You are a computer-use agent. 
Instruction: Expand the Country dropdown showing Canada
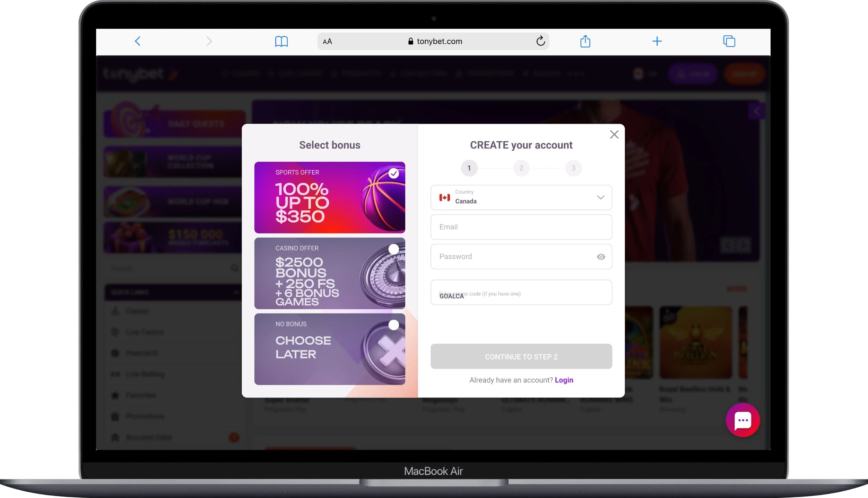point(521,197)
